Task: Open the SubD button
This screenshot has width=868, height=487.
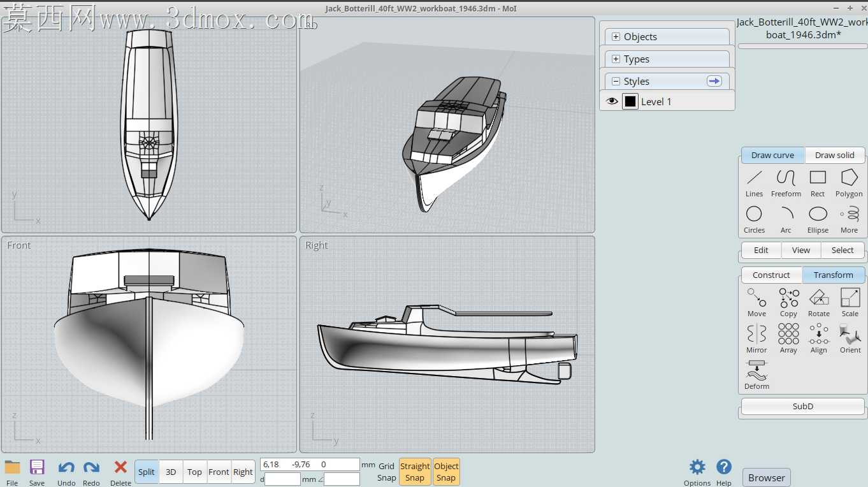Action: click(x=802, y=406)
